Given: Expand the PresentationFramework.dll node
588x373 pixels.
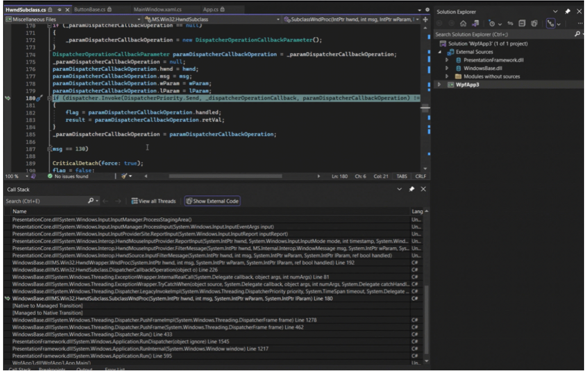Looking at the screenshot, I should tap(446, 60).
